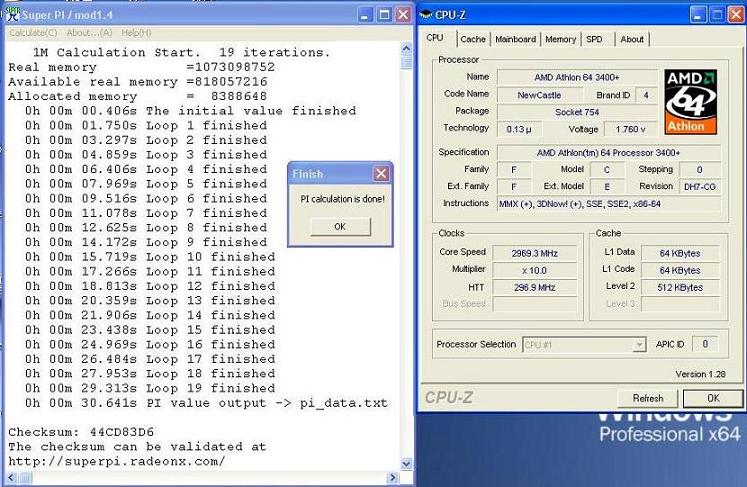Click the AMD Athlon 64 logo
Viewport: 747px width, 487px height.
690,101
